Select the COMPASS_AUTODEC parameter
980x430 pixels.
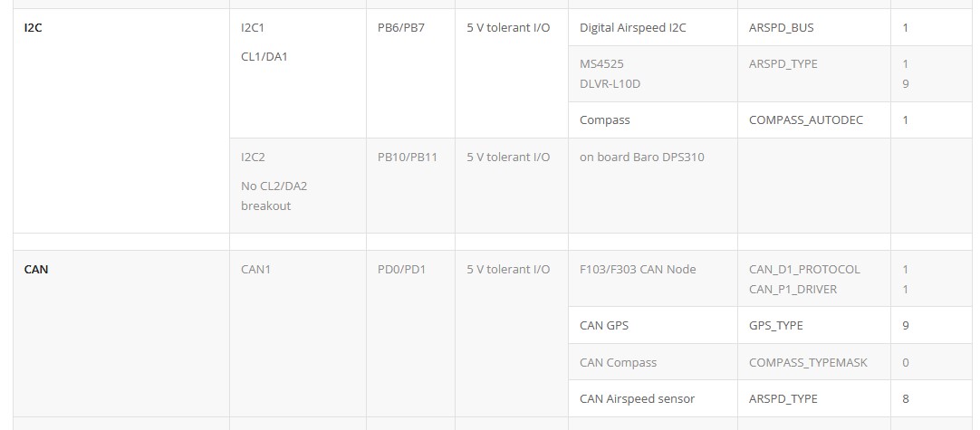805,120
